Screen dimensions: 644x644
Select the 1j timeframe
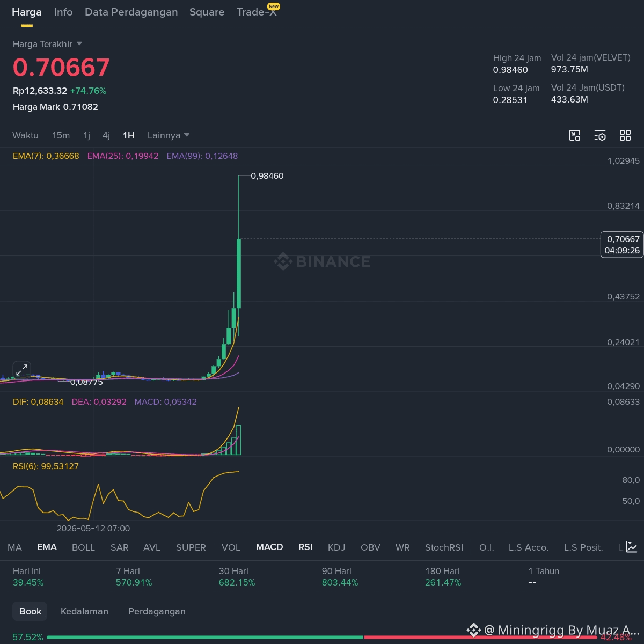(x=86, y=135)
